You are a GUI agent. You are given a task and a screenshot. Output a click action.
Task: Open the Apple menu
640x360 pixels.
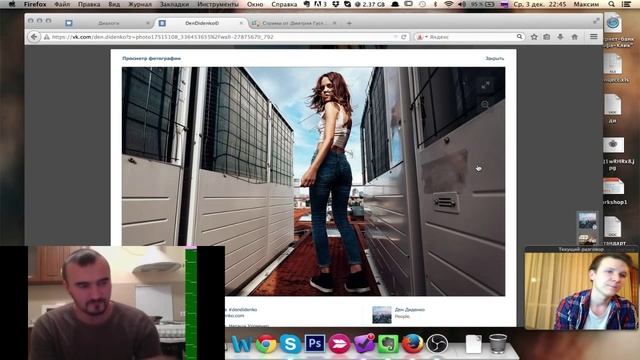tap(12, 4)
